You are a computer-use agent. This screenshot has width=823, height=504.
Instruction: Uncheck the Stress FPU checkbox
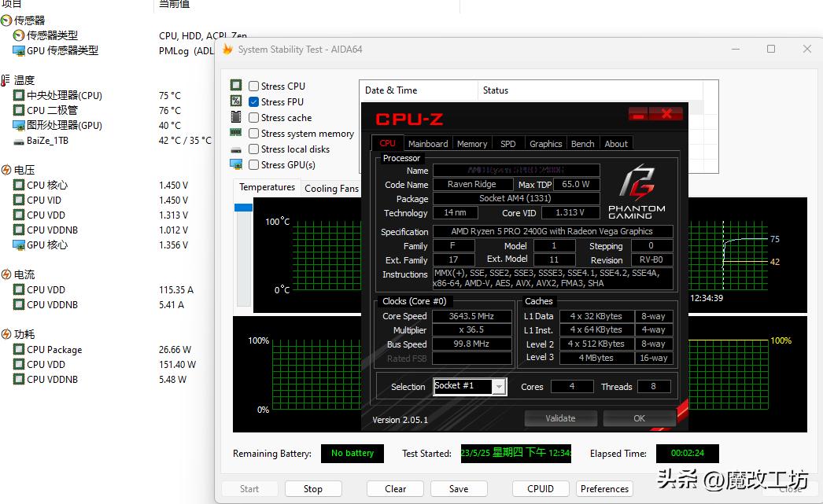pyautogui.click(x=253, y=102)
